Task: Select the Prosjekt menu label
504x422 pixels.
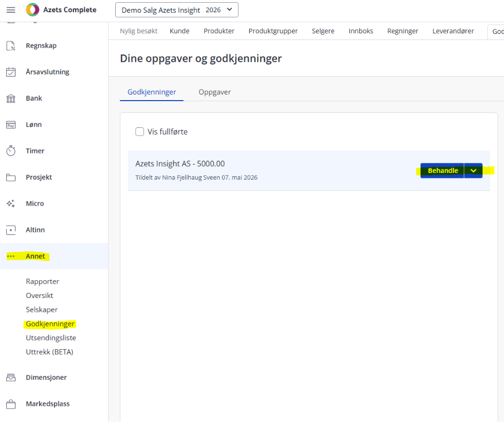Action: [39, 177]
